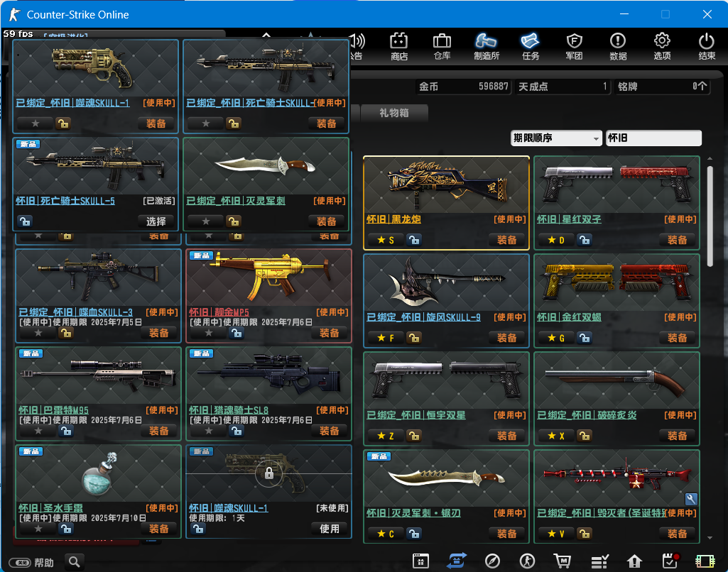Open the 期限顺序 sort dropdown

tap(556, 138)
